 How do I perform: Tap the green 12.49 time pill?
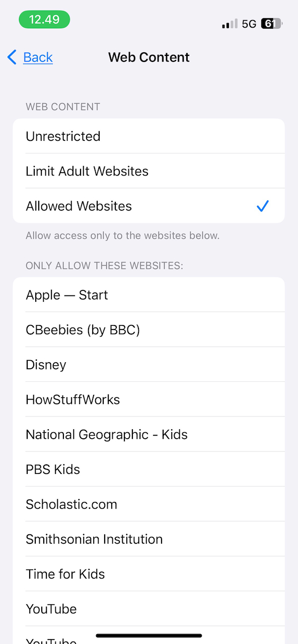[x=44, y=20]
